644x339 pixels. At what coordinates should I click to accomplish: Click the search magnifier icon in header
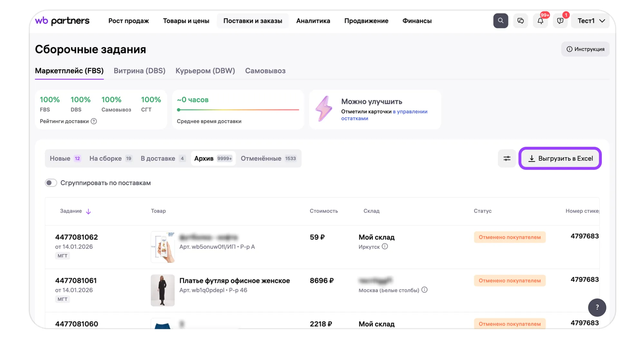[500, 21]
